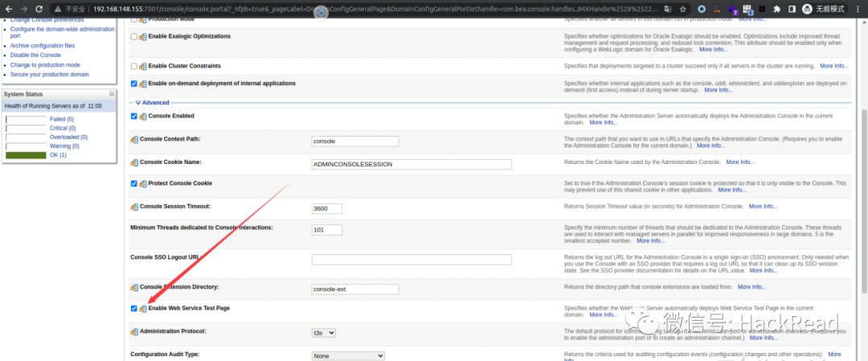The width and height of the screenshot is (868, 361).
Task: Click the orange arrow extension icon
Action: click(717, 9)
